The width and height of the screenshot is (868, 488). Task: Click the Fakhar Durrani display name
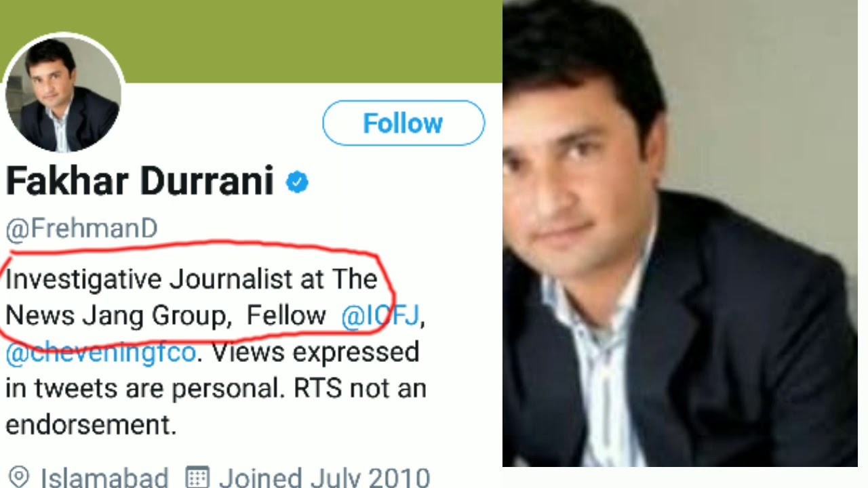coord(139,182)
